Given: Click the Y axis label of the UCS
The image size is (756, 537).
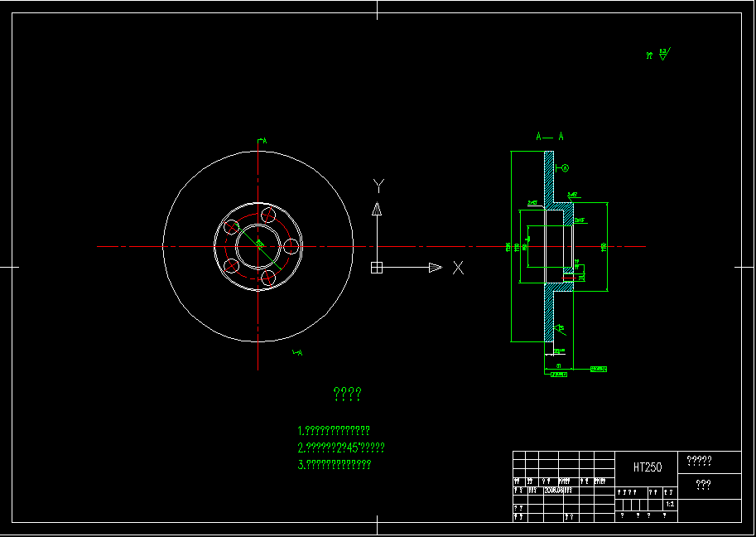Looking at the screenshot, I should point(378,186).
